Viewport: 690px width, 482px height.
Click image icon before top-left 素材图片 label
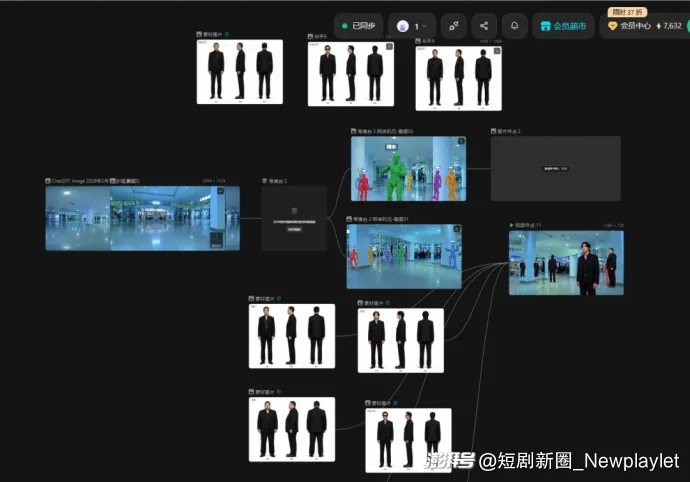pyautogui.click(x=199, y=34)
